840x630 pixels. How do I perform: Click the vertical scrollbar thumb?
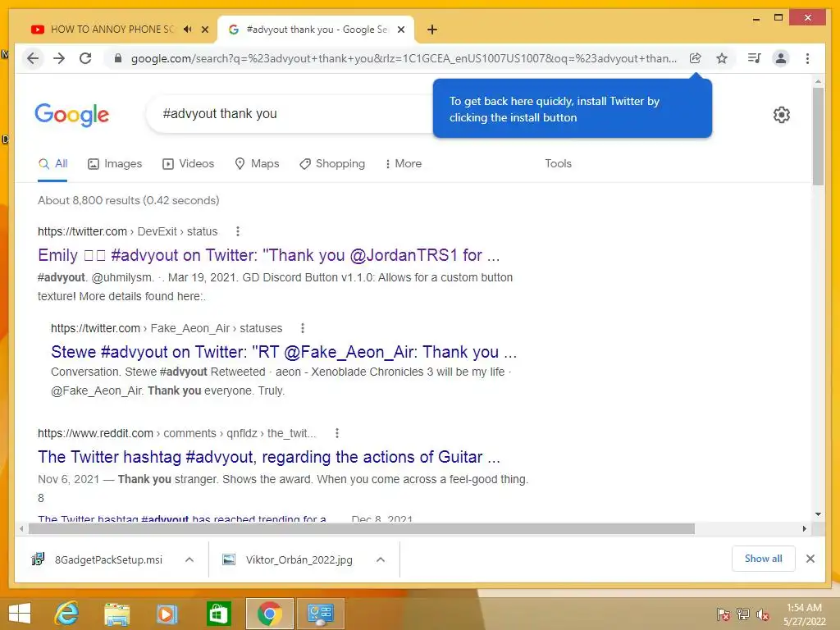click(818, 137)
